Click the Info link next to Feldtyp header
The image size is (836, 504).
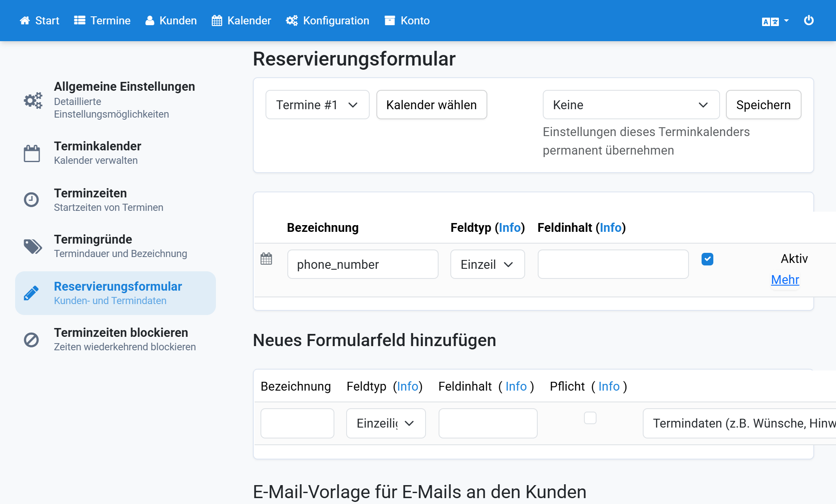pos(510,227)
